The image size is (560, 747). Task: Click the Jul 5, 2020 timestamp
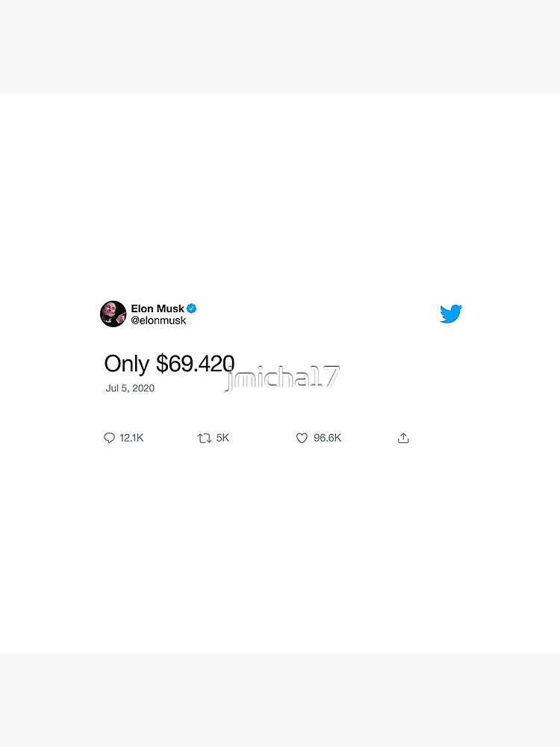pyautogui.click(x=130, y=388)
